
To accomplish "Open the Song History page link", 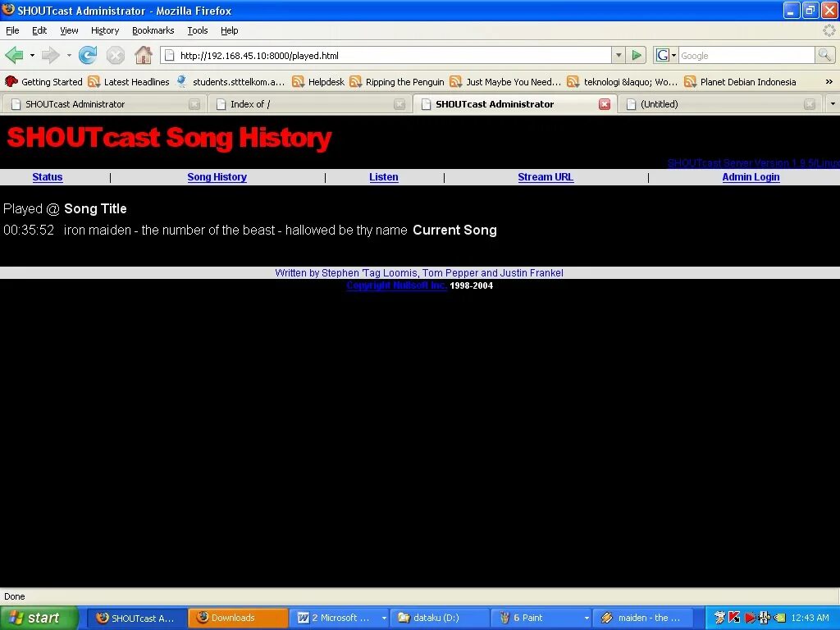I will [x=217, y=177].
